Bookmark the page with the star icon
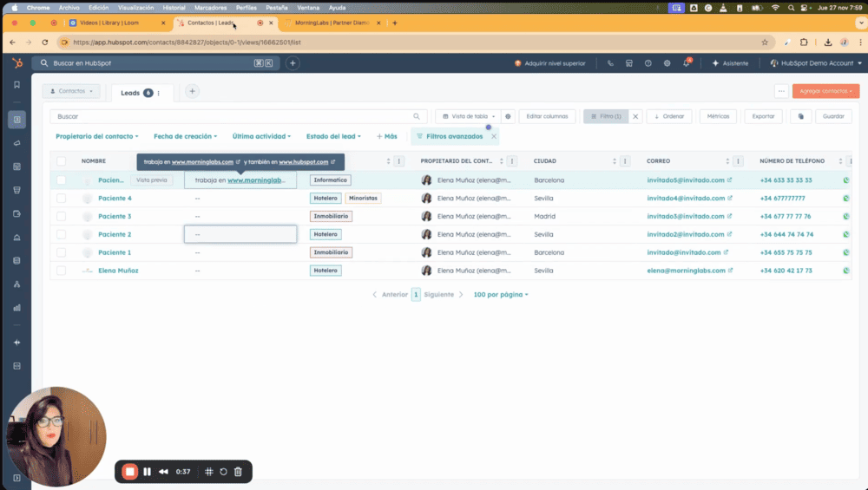 pos(765,42)
